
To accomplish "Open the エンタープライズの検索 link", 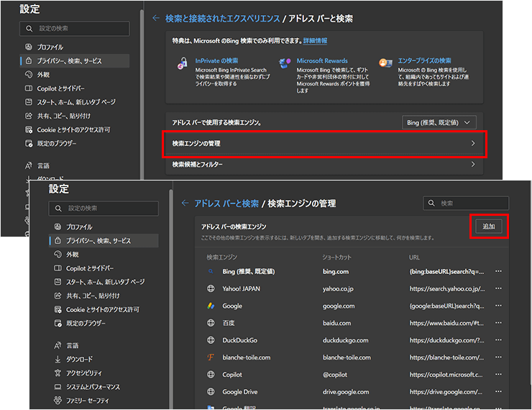I will 424,60.
